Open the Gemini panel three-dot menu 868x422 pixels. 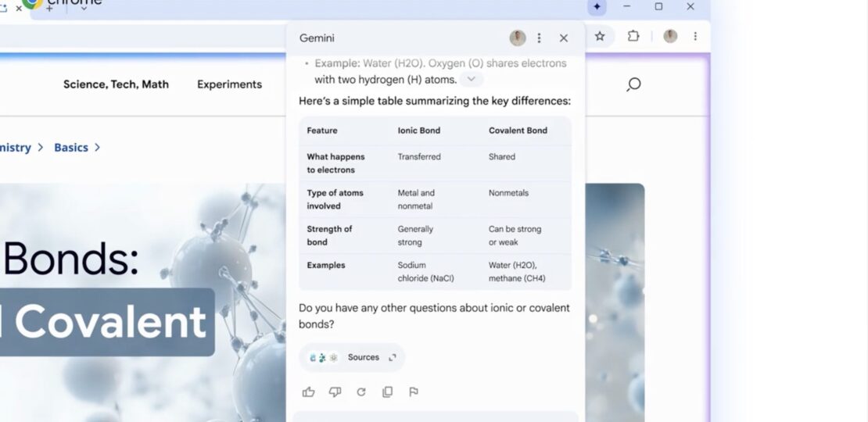click(x=539, y=38)
